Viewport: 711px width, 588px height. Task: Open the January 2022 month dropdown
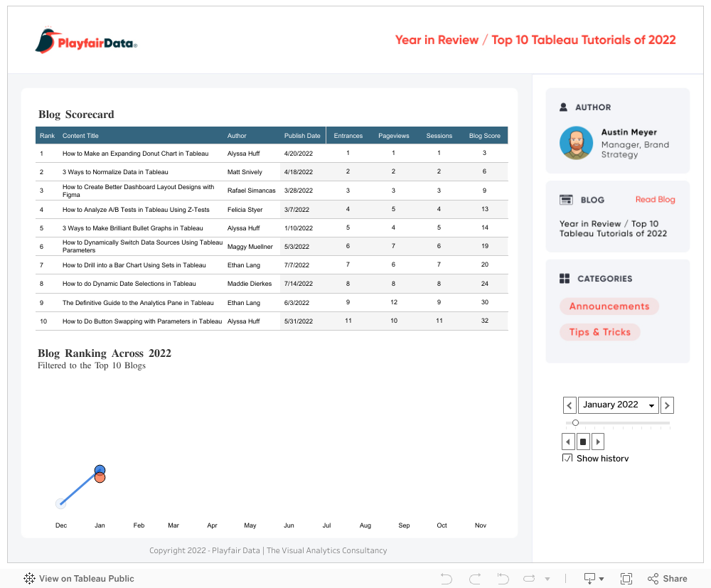[618, 405]
